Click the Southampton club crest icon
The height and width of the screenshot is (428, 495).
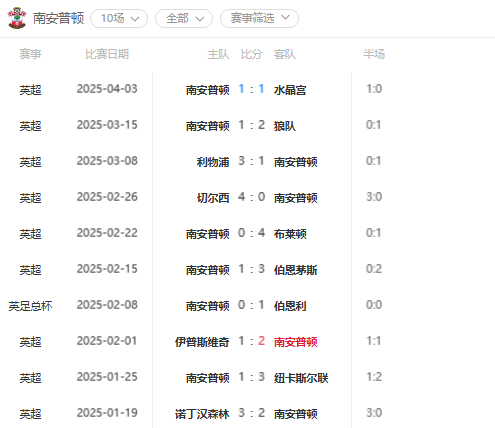coord(17,18)
